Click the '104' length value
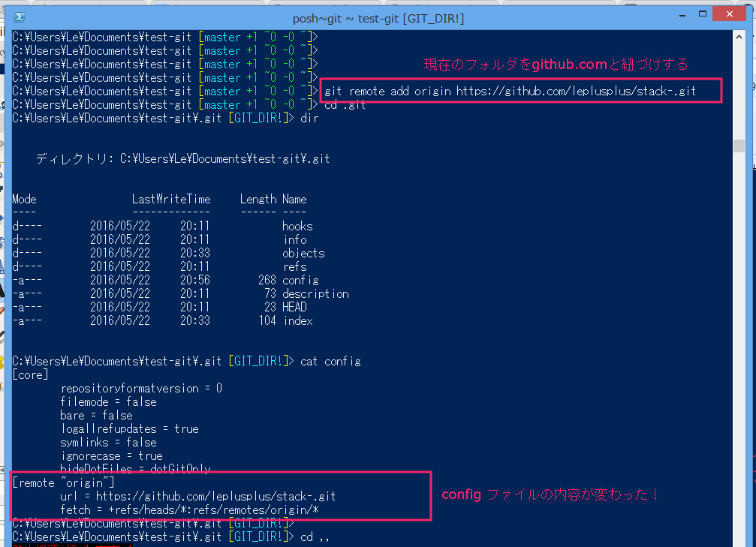The image size is (756, 547). click(267, 320)
